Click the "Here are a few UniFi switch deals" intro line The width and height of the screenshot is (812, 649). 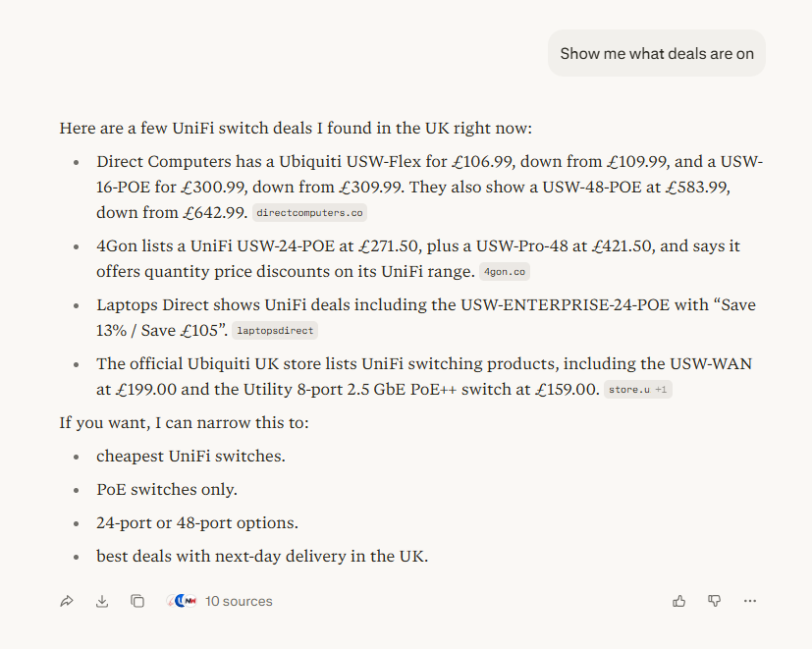pos(296,128)
